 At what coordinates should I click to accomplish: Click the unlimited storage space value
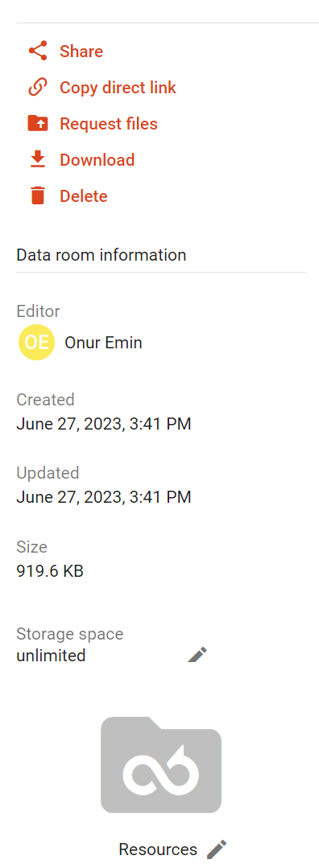(x=51, y=656)
